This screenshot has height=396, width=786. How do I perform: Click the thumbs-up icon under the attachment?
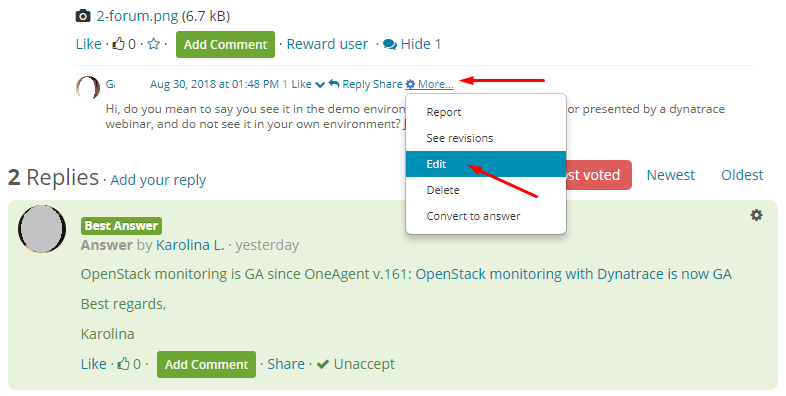pyautogui.click(x=118, y=44)
